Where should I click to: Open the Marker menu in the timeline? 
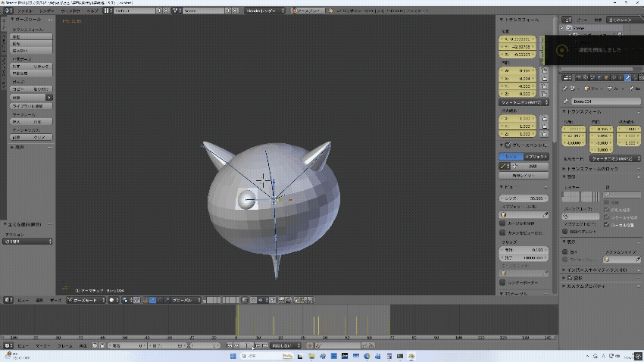42,345
